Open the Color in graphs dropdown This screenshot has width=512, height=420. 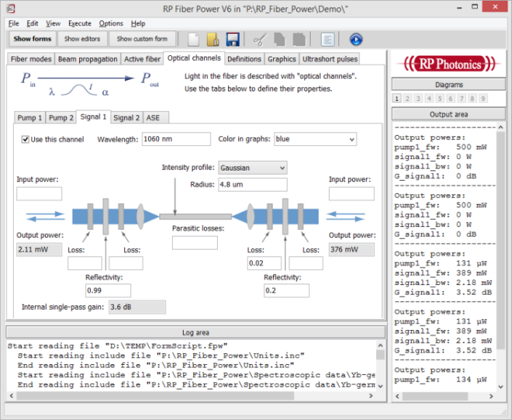pos(315,139)
